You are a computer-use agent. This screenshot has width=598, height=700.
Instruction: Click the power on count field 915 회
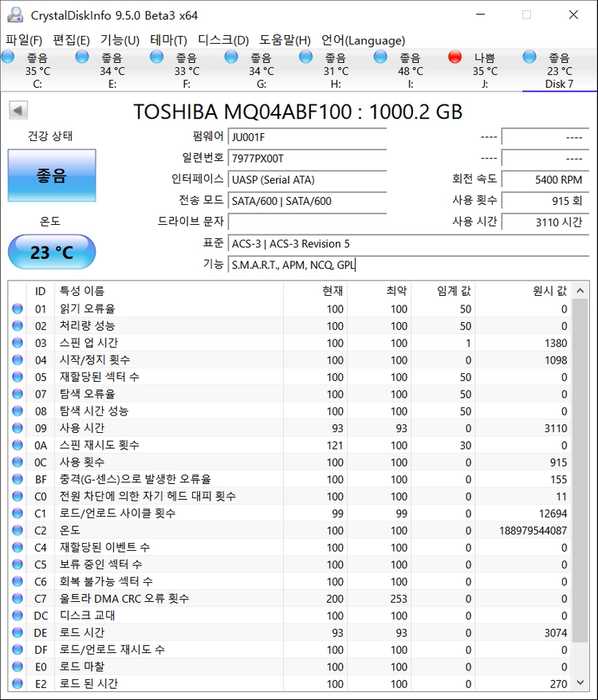[x=545, y=201]
